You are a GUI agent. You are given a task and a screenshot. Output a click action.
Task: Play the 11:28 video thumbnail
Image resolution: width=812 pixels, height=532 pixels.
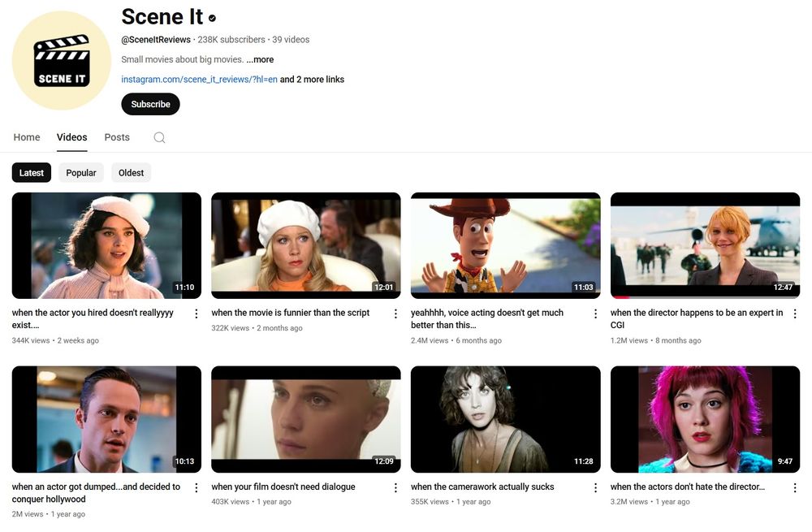[506, 420]
